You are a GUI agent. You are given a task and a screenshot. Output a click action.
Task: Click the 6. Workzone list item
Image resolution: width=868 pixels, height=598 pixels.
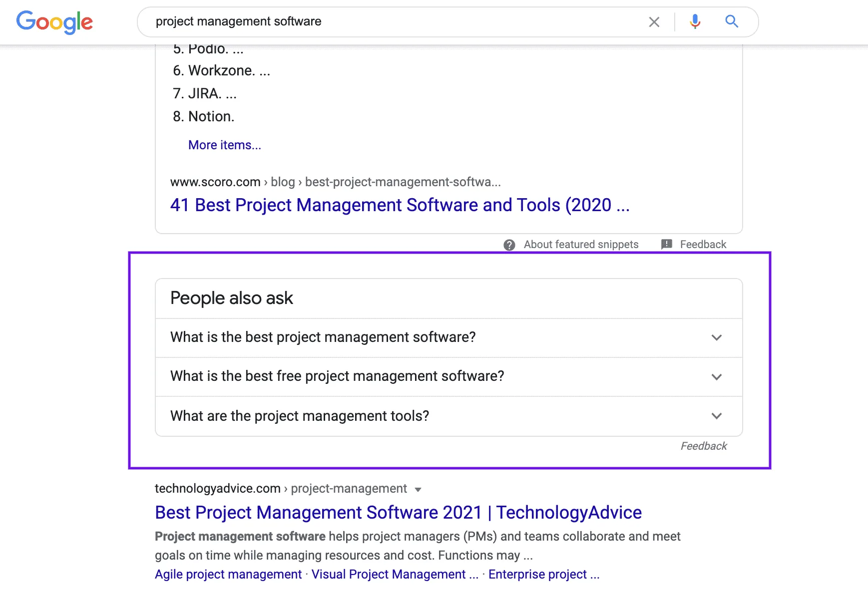(222, 70)
